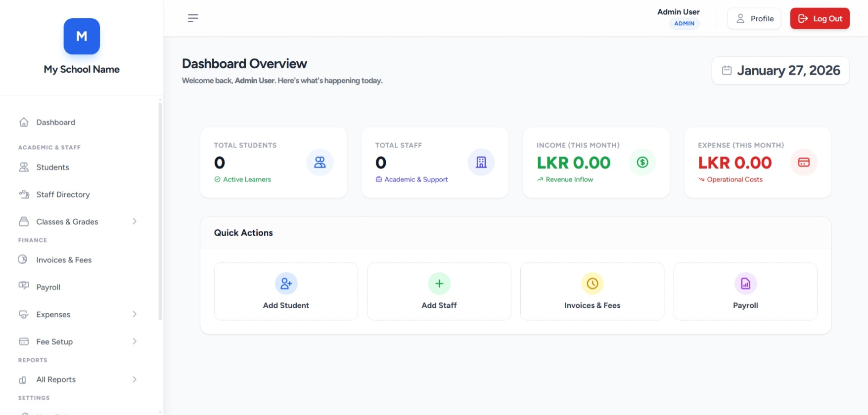The image size is (868, 415).
Task: Open the sidebar Payroll menu item
Action: click(x=48, y=287)
